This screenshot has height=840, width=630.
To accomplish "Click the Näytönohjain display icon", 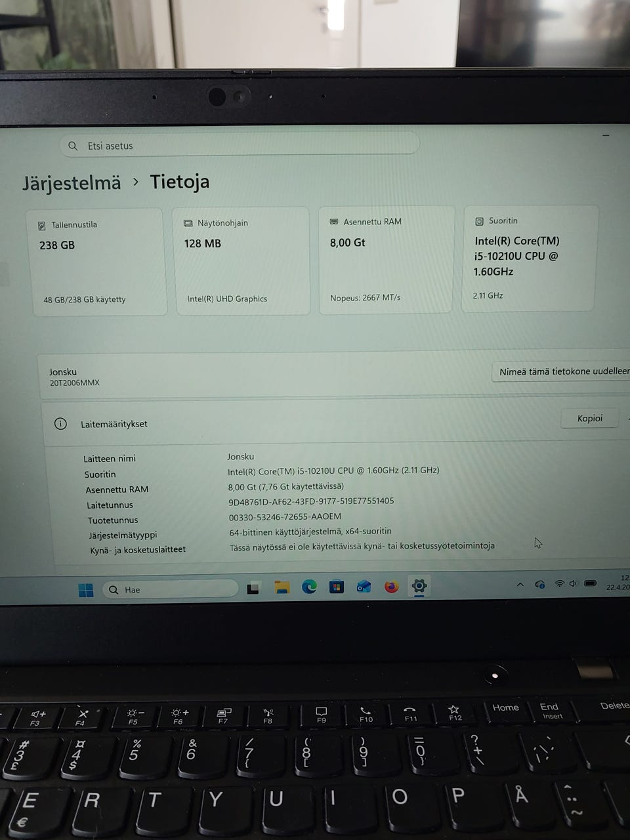I will point(188,223).
